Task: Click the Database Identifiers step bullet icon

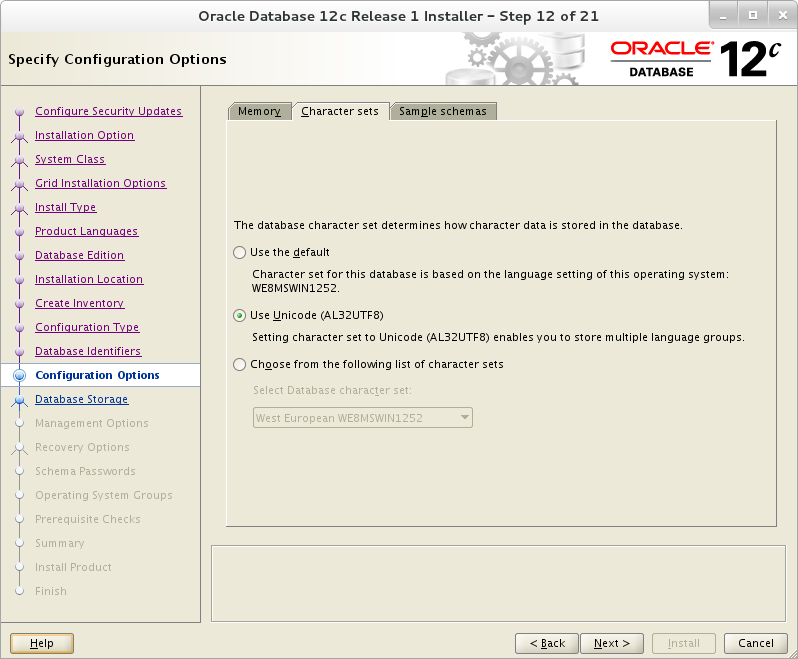Action: (x=19, y=352)
